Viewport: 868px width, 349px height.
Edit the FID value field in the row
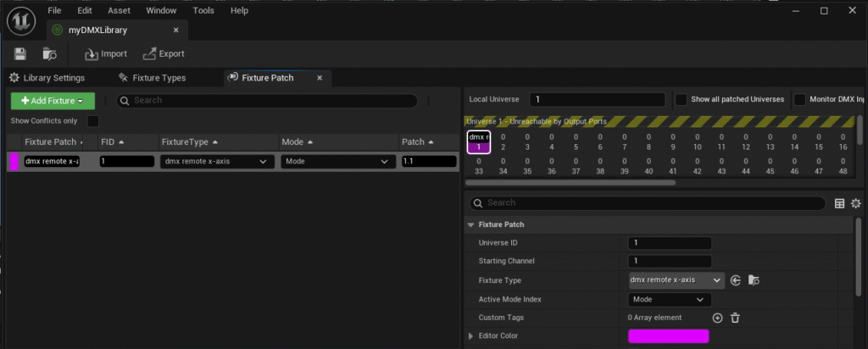click(x=127, y=162)
